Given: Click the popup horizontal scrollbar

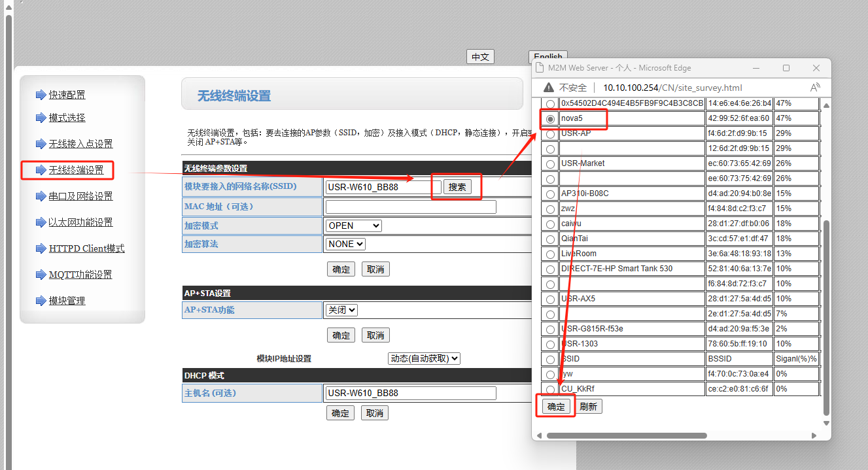Looking at the screenshot, I should (x=627, y=435).
